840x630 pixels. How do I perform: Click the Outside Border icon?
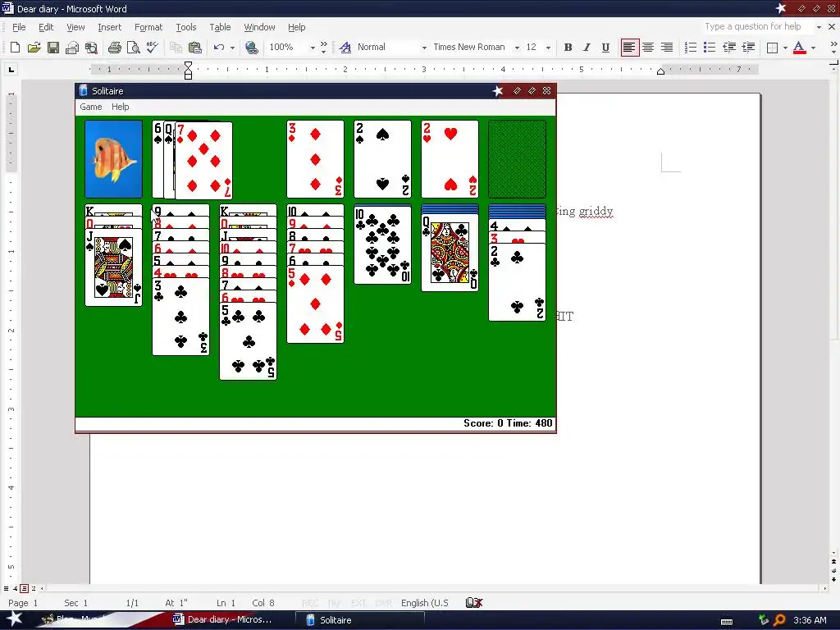(x=772, y=47)
